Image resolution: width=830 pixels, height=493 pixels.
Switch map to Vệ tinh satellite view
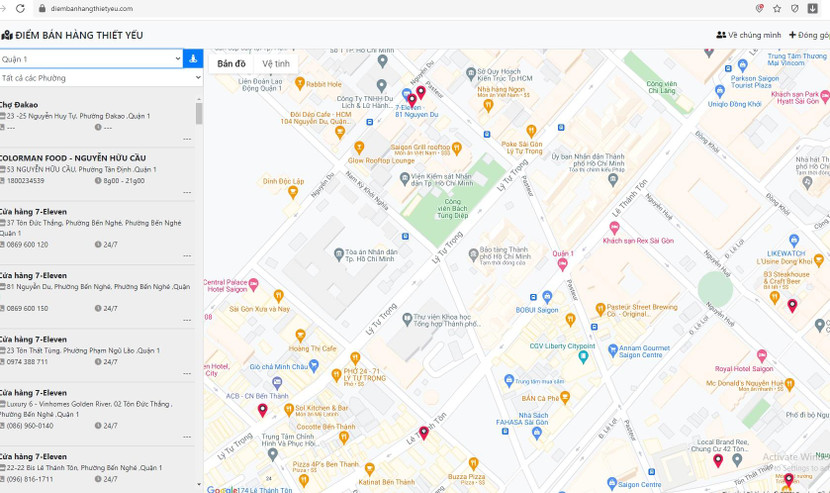pos(276,64)
